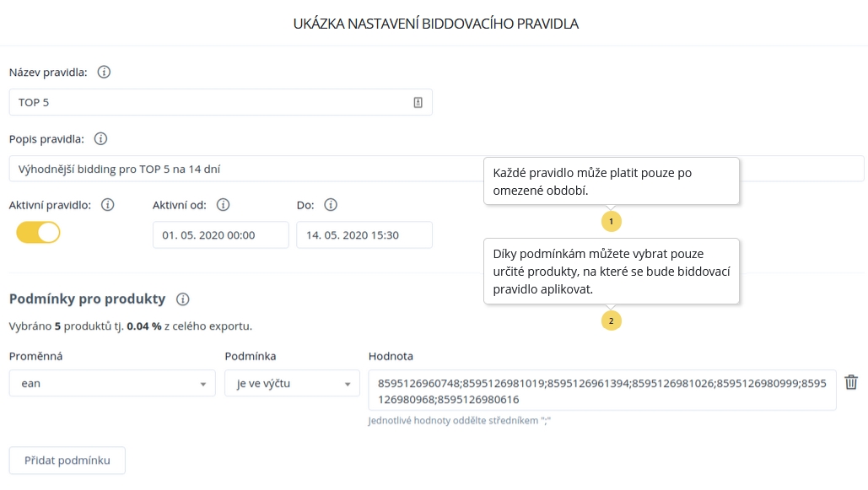Image resolution: width=868 pixels, height=490 pixels.
Task: Show info for the Do date label
Action: 331,205
